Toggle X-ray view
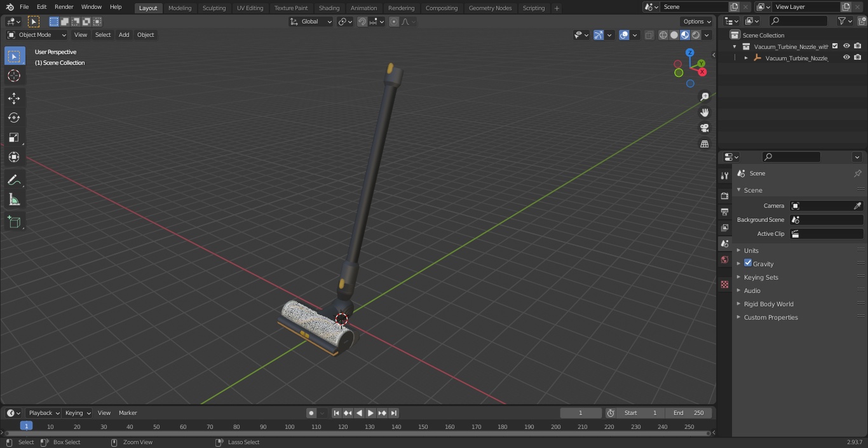Viewport: 868px width, 448px height. tap(649, 35)
